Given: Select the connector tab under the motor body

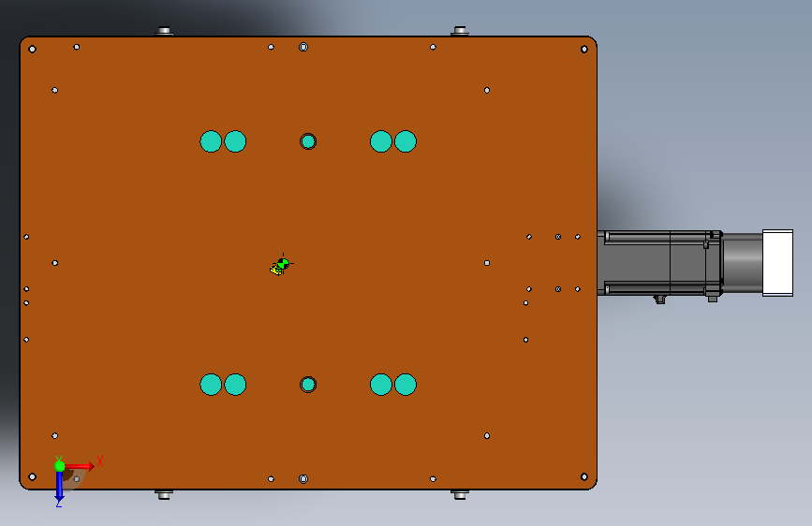Looking at the screenshot, I should point(659,300).
